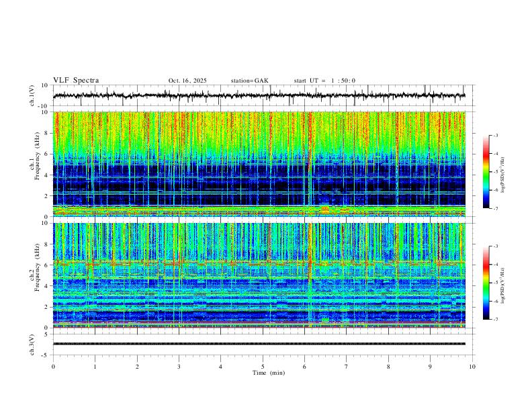Click the ch.2 color bar 'log(PSD)' label

pyautogui.click(x=502, y=285)
